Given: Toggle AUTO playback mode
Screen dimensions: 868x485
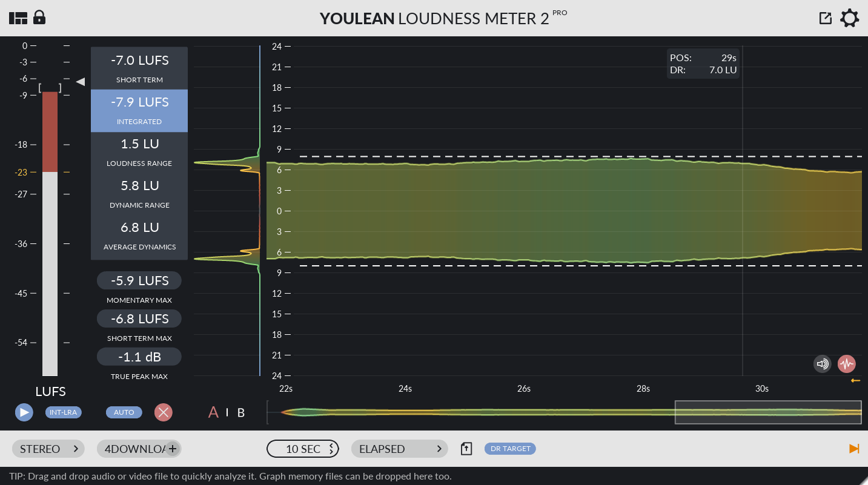Looking at the screenshot, I should (x=124, y=412).
